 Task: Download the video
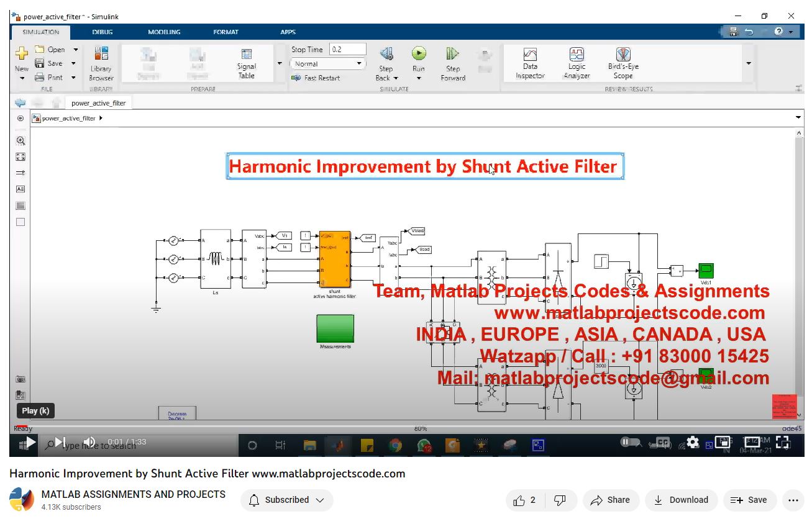point(681,500)
